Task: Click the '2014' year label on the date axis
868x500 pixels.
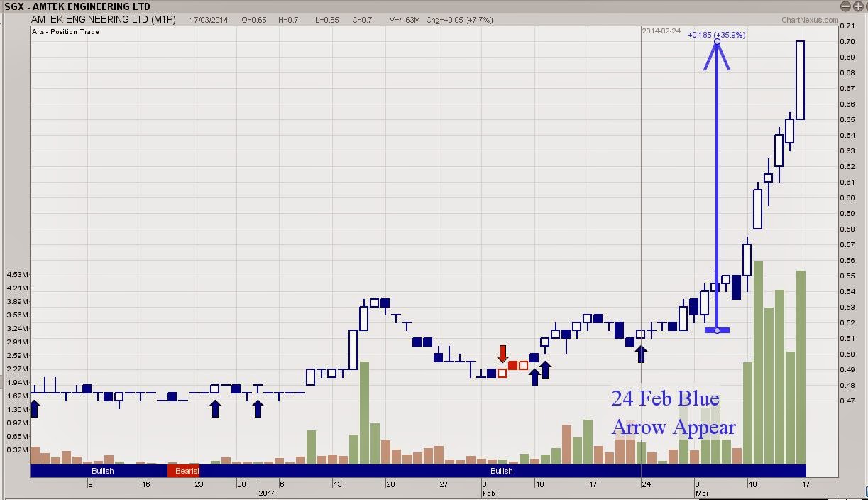Action: point(267,492)
